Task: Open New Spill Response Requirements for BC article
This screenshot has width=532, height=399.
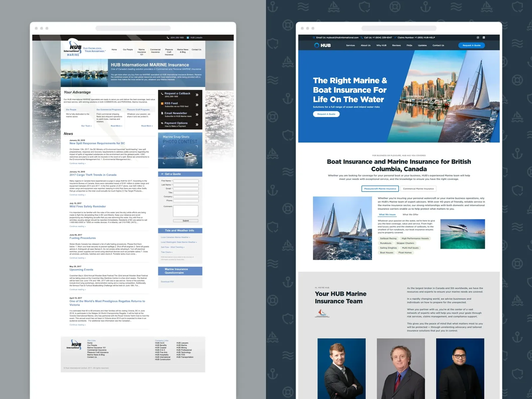Action: pos(97,143)
